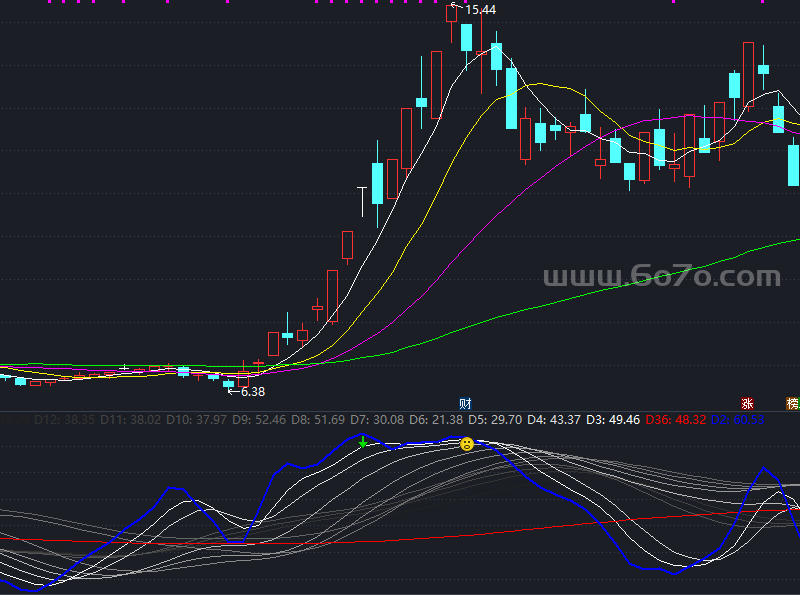Image resolution: width=800 pixels, height=595 pixels.
Task: Select the blue D2: 60.53 value
Action: (737, 420)
